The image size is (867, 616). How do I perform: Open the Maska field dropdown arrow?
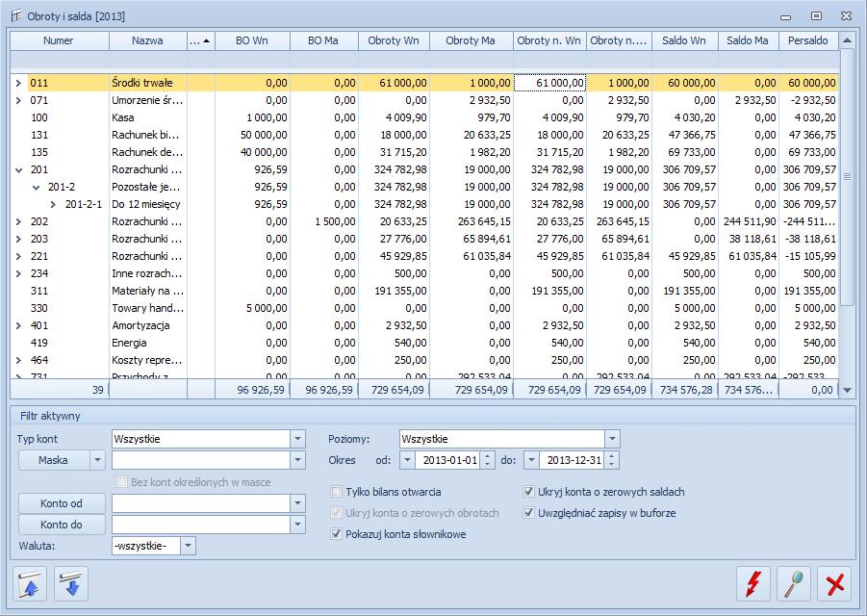tap(297, 460)
